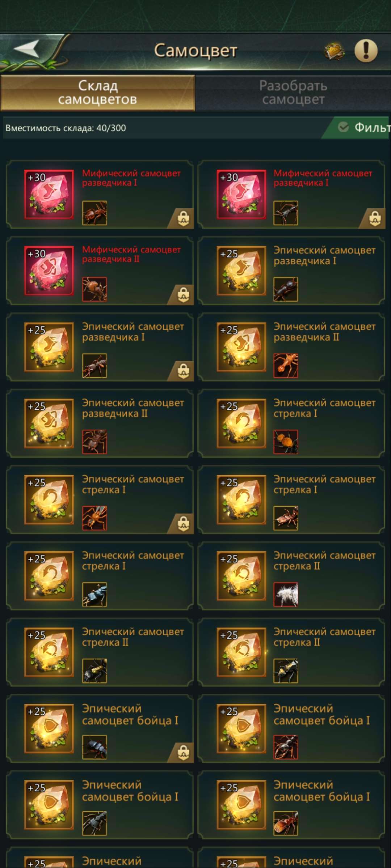Tap the orange ant portrait under scout II
Image resolution: width=391 pixels, height=868 pixels.
[x=286, y=365]
